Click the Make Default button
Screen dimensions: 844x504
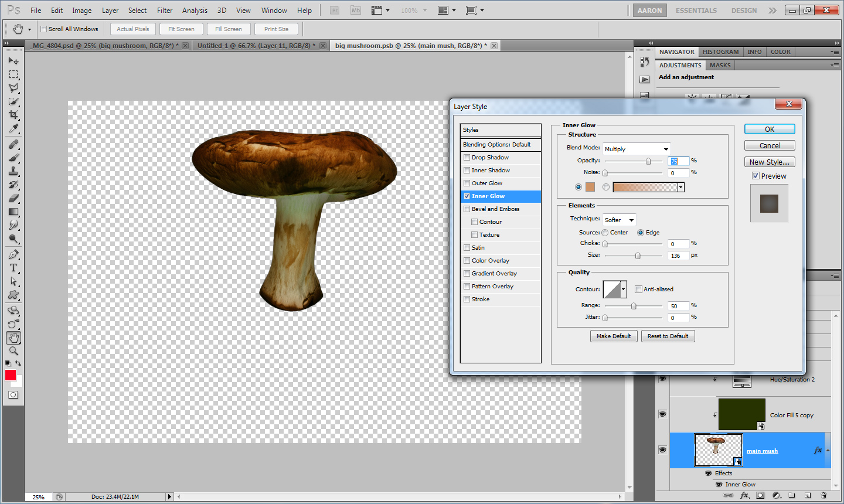point(614,336)
